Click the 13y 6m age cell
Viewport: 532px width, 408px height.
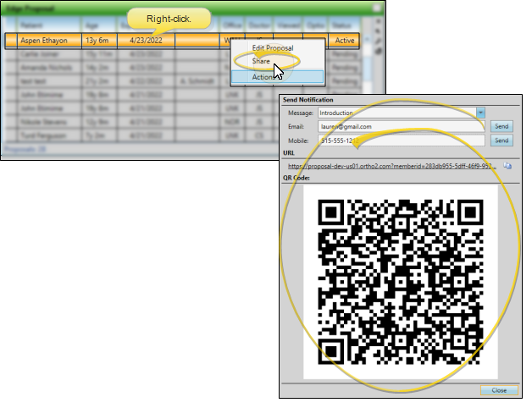pos(97,40)
